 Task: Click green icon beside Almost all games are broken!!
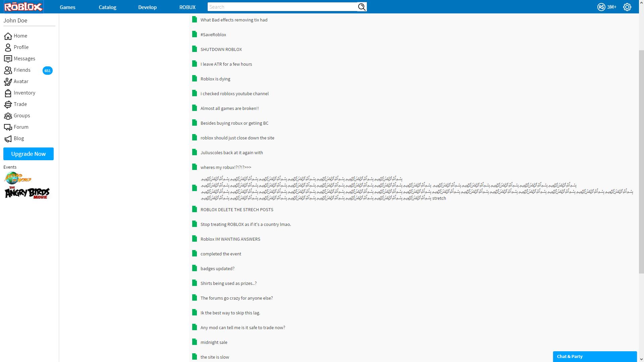point(195,108)
